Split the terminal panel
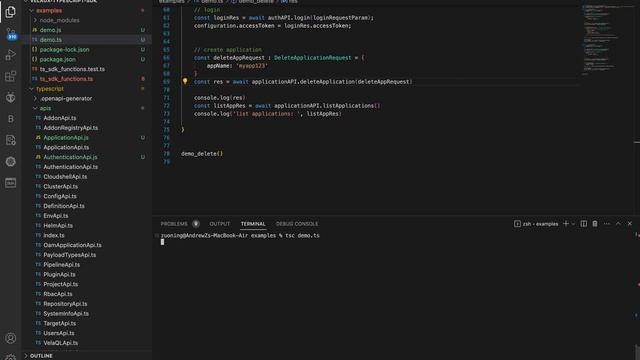 [584, 224]
